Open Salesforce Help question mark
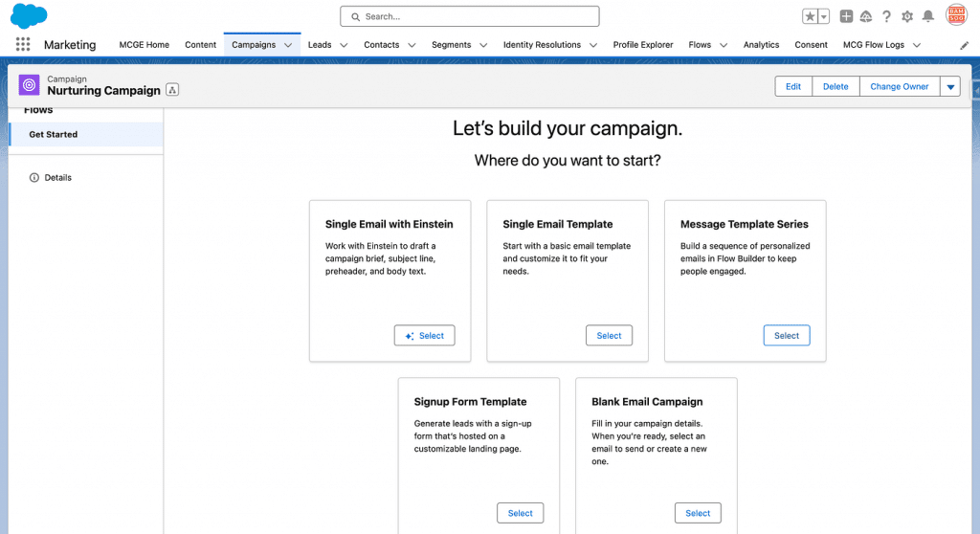 886,16
